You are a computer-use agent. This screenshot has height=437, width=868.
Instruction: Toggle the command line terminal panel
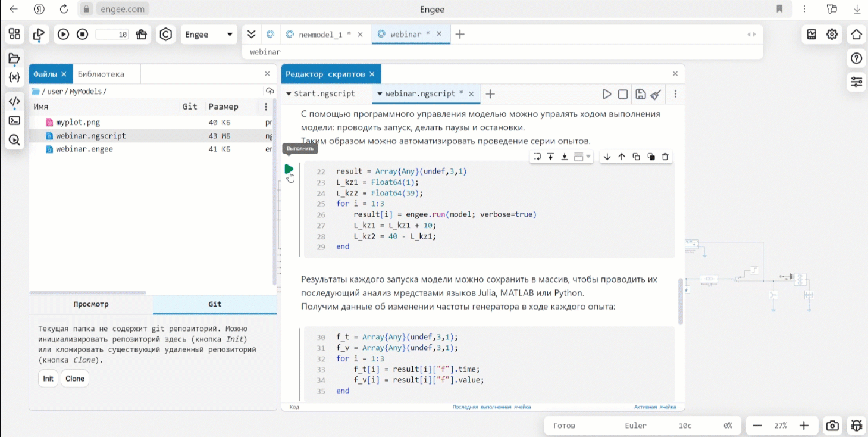[x=14, y=120]
